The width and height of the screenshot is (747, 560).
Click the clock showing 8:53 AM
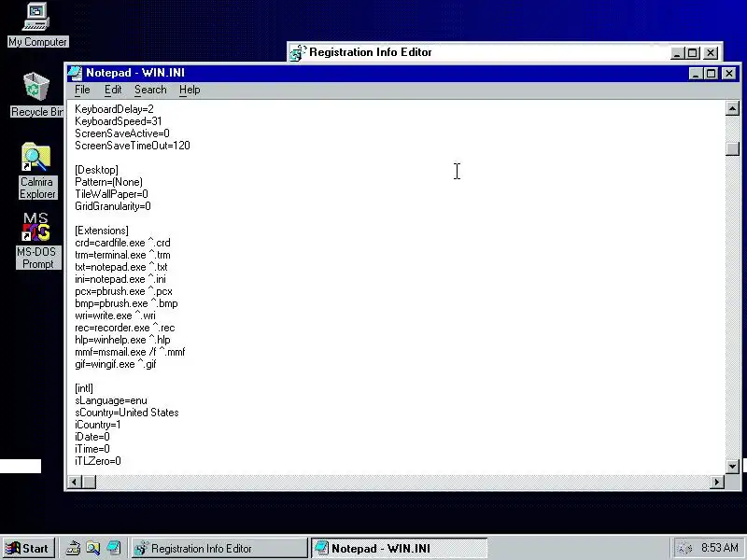coord(719,548)
